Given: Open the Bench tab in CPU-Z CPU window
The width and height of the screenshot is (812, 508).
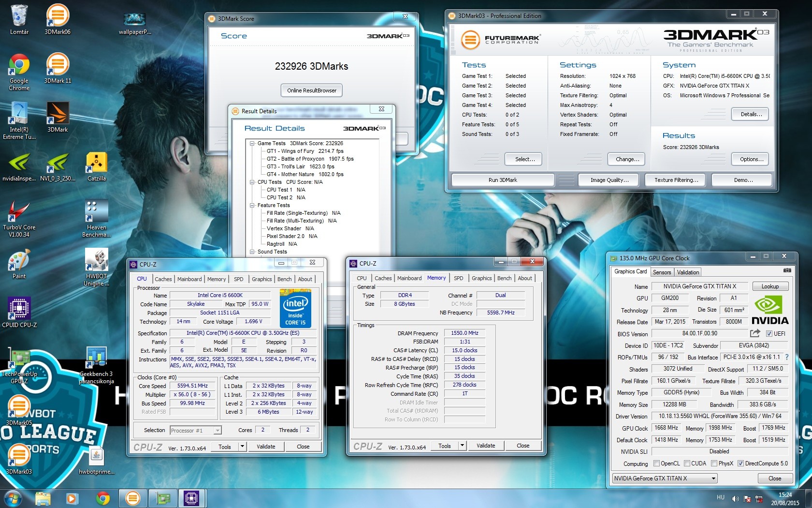Looking at the screenshot, I should pos(284,279).
